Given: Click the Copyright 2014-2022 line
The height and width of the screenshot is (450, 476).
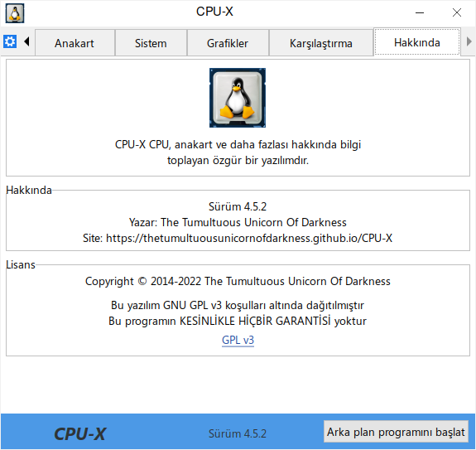Looking at the screenshot, I should tap(238, 282).
